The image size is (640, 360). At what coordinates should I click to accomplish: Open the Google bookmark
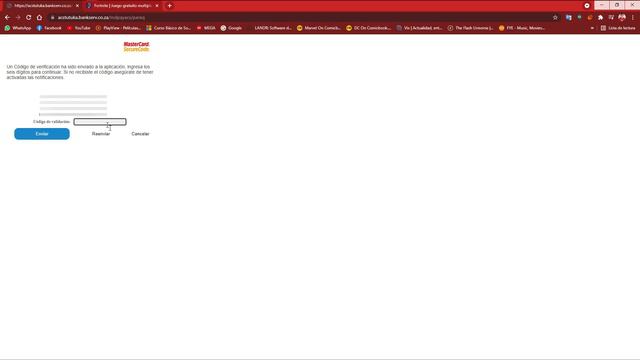pyautogui.click(x=231, y=28)
